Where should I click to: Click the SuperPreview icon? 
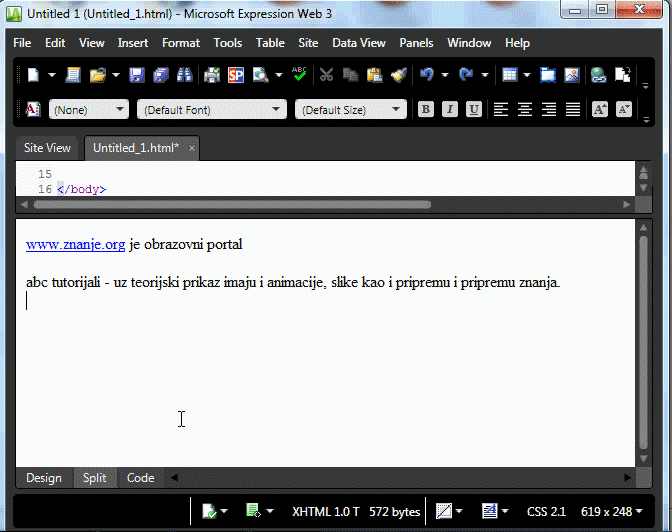pyautogui.click(x=236, y=75)
